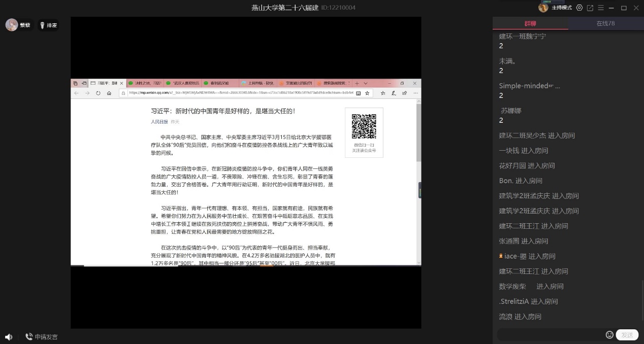
Task: Toggle the 排麦 microphone queue button
Action: coord(48,24)
